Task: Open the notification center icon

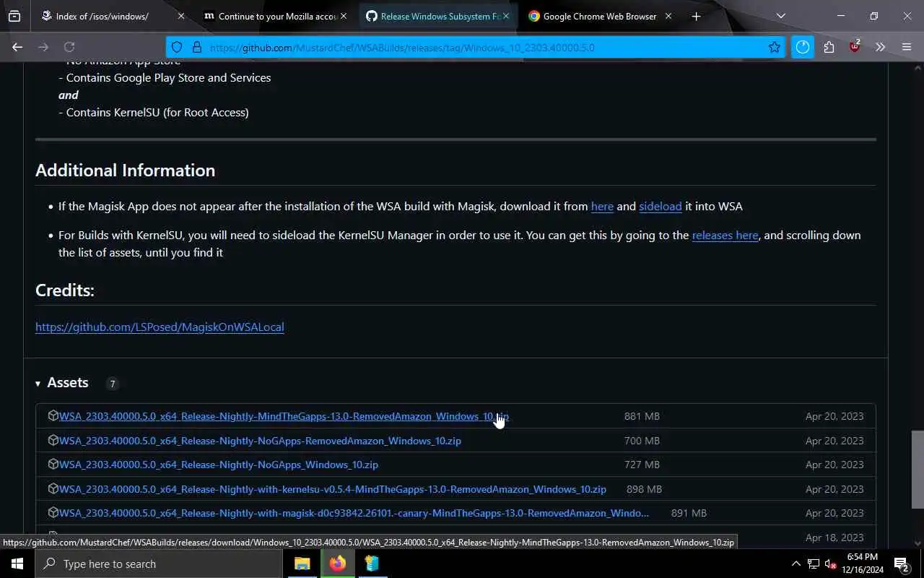Action: 902,564
